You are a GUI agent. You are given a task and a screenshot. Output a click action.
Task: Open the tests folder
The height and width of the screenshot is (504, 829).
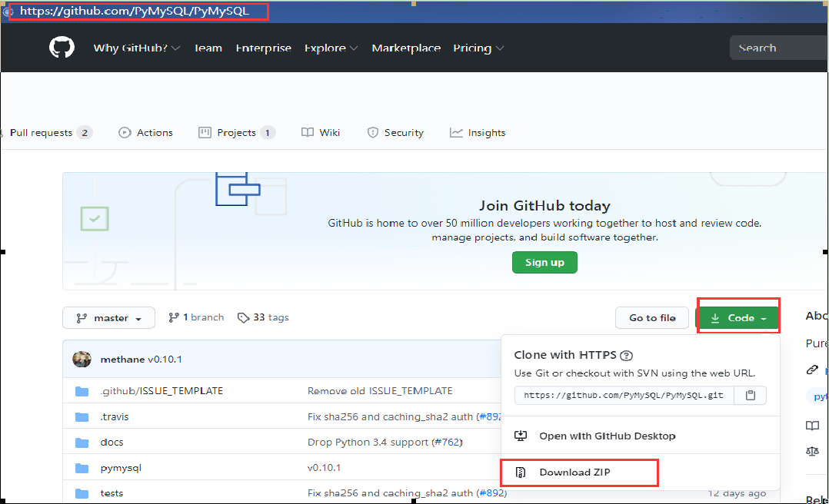coord(112,493)
